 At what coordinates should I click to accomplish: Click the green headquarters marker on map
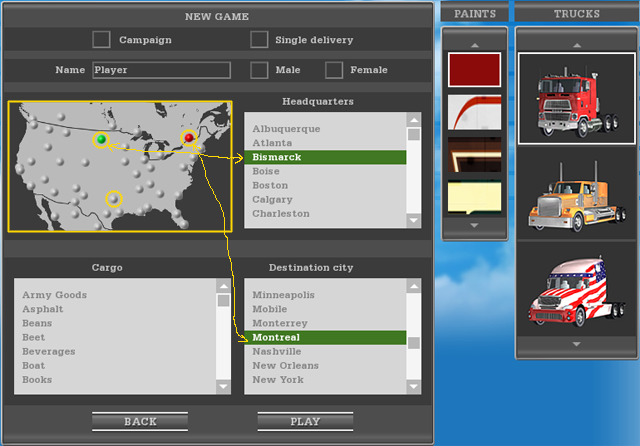click(101, 139)
